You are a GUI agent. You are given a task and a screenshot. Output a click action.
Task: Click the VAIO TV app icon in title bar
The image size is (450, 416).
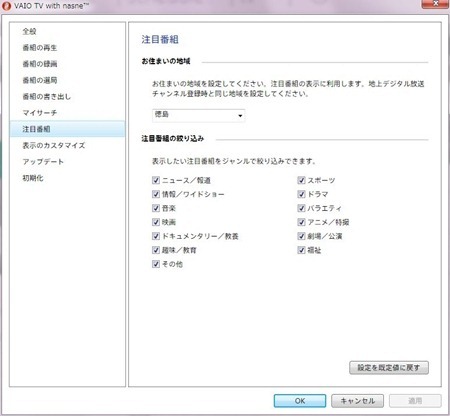[x=6, y=6]
